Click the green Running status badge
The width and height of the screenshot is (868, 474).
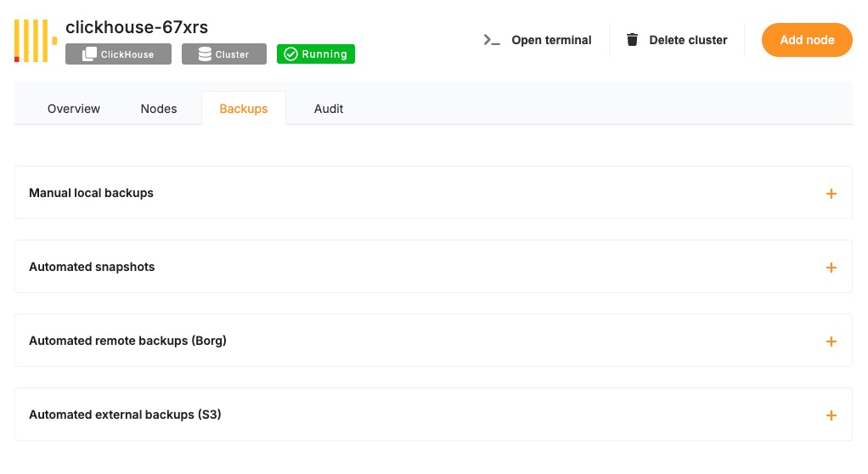pyautogui.click(x=316, y=54)
